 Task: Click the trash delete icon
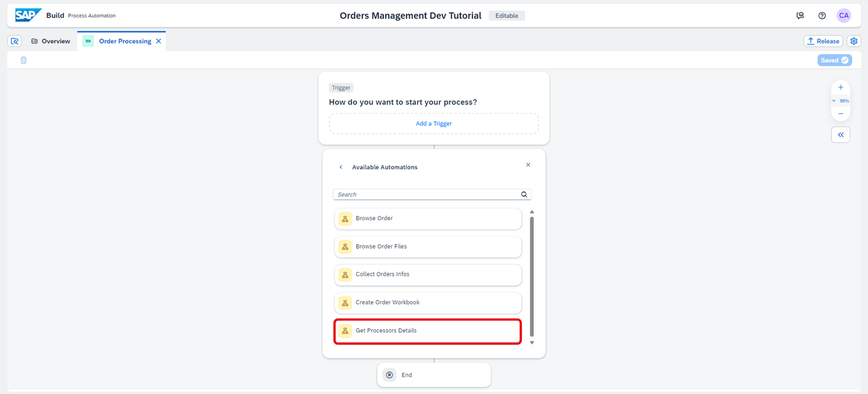(x=24, y=60)
